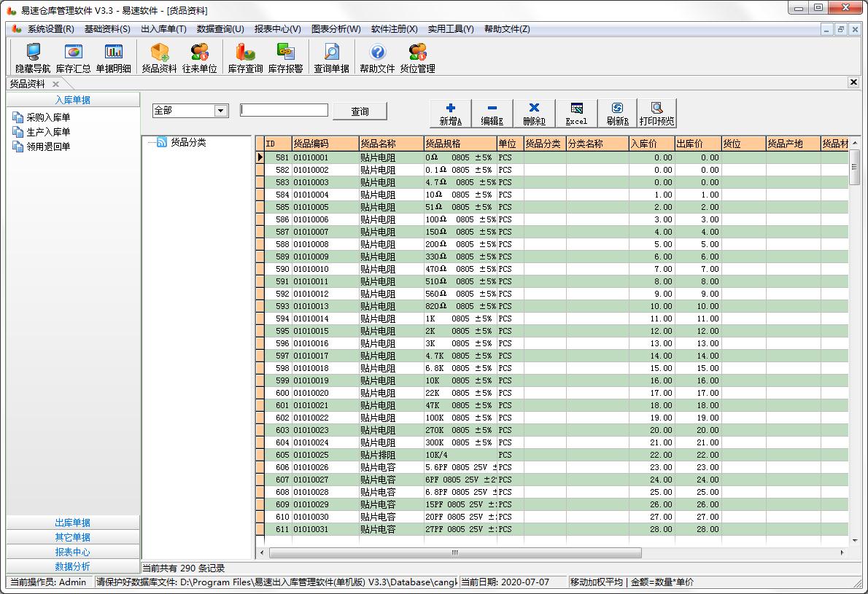Click the search text input field

coord(284,110)
